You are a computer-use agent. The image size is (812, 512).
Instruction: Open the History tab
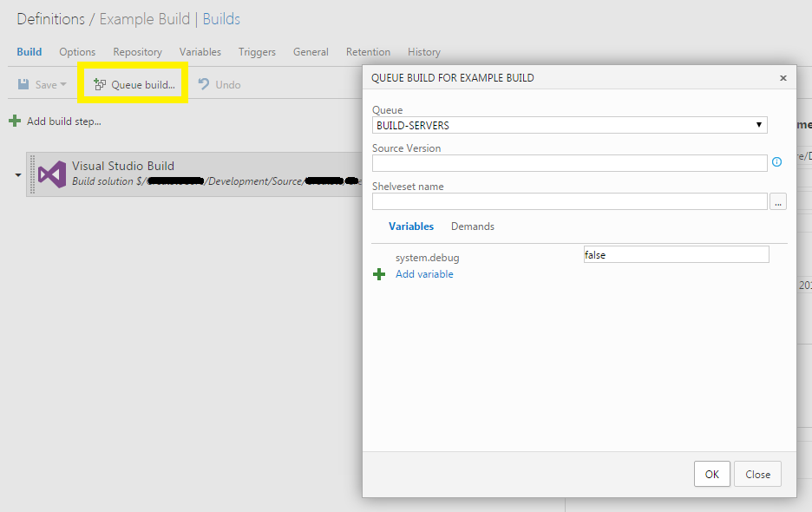coord(423,52)
